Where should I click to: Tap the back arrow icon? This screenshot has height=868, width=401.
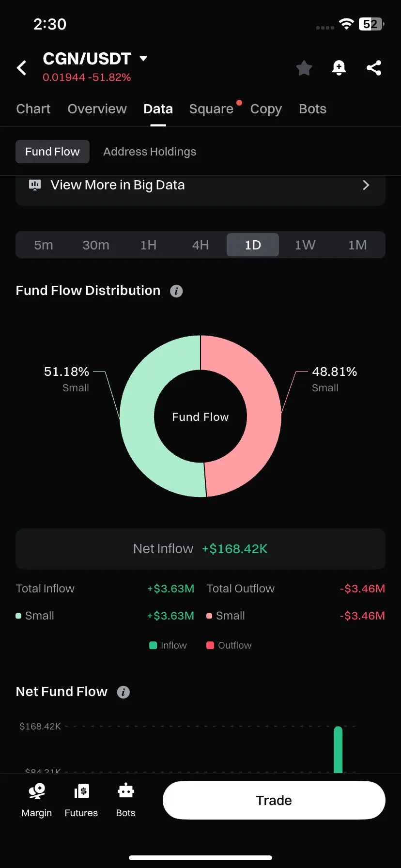tap(22, 68)
